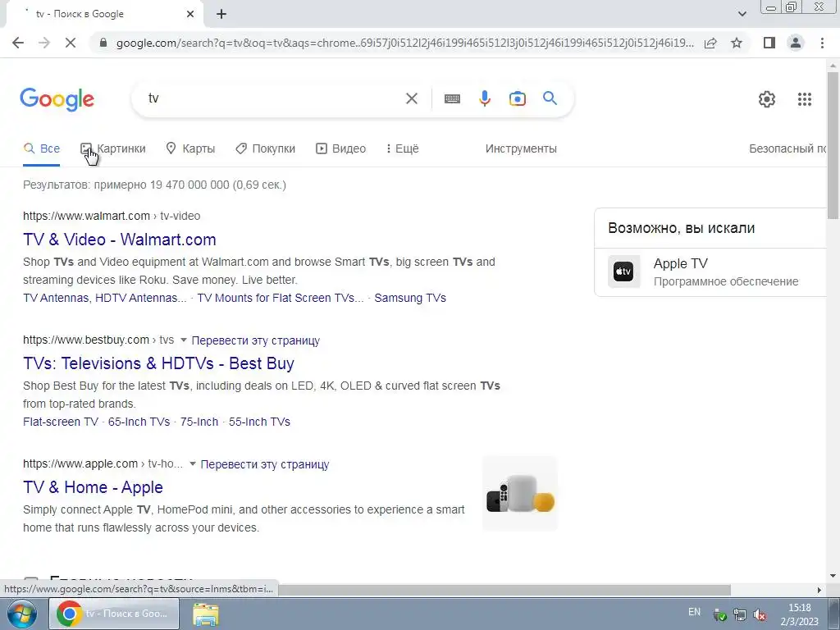Open TV Antennas, HDTV Antennas sitelink
Screen dimensions: 840x630
[x=104, y=298]
